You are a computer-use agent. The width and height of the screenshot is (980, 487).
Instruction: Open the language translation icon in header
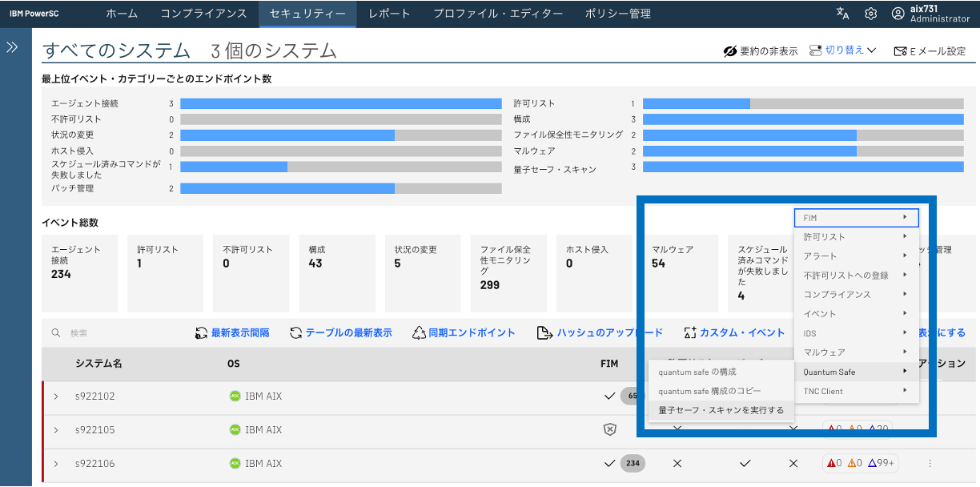click(x=842, y=14)
